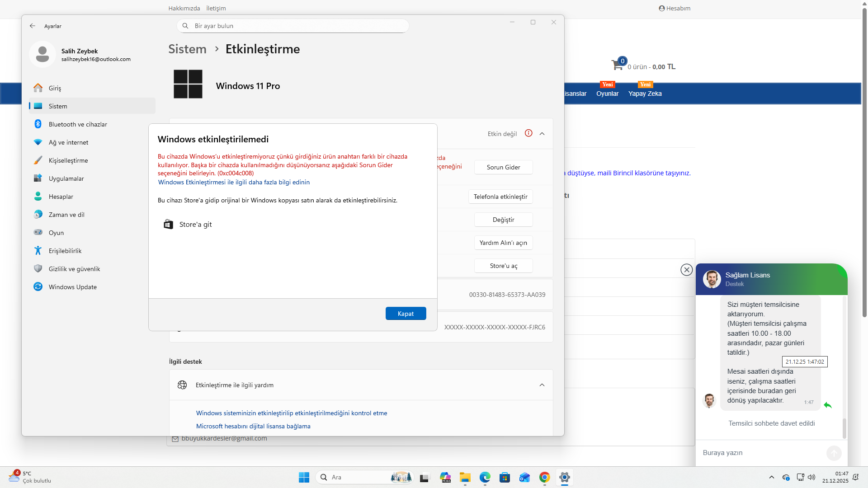Focus the 'Bir ayar bulun' search field

(x=293, y=26)
